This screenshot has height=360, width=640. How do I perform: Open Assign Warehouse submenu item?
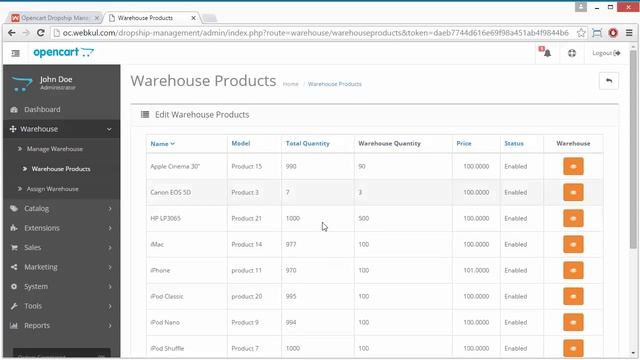coord(52,189)
